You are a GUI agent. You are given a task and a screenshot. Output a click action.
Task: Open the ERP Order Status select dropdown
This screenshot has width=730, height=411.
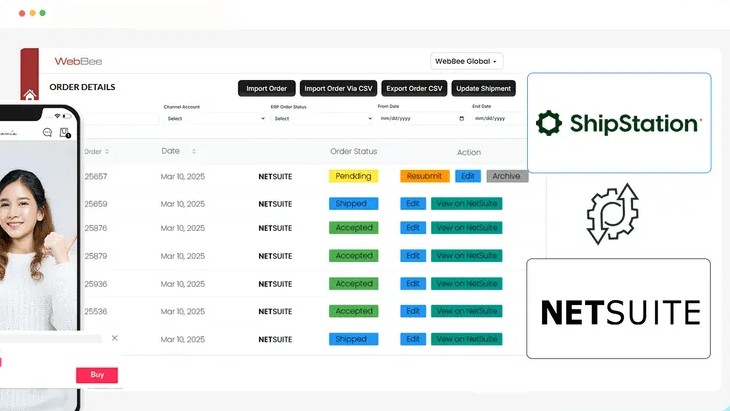pyautogui.click(x=322, y=119)
